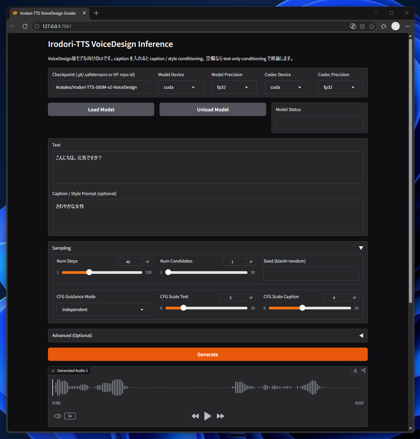Click the CFG Scale Text slider handle

(x=183, y=308)
